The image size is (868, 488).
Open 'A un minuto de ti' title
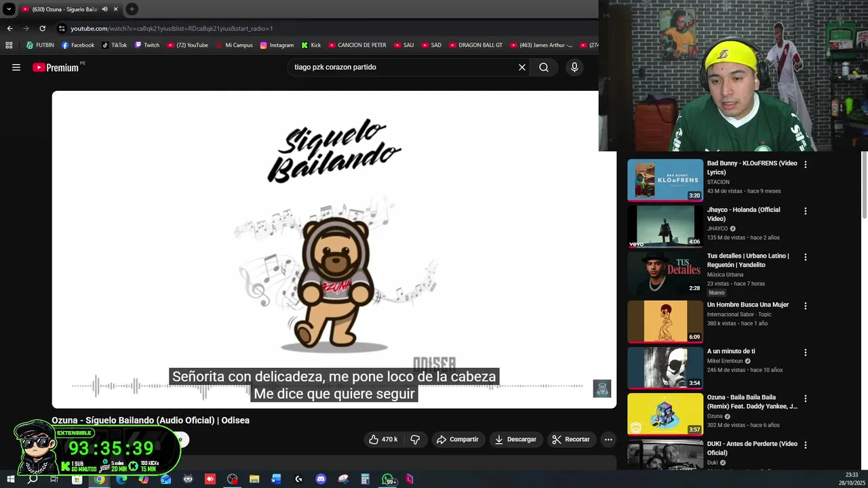coord(731,351)
